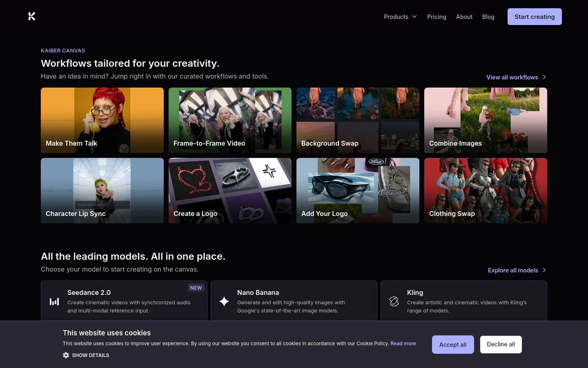Go to the About page
The width and height of the screenshot is (588, 368).
[x=464, y=17]
